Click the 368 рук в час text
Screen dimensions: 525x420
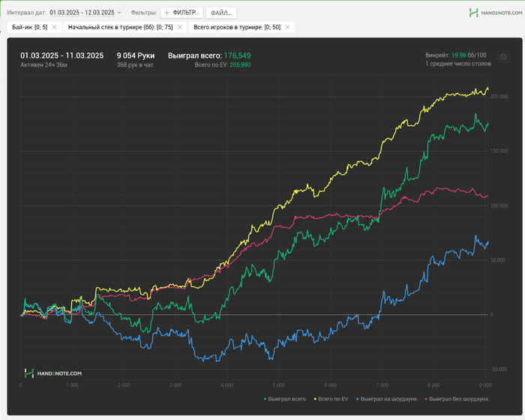pyautogui.click(x=135, y=64)
